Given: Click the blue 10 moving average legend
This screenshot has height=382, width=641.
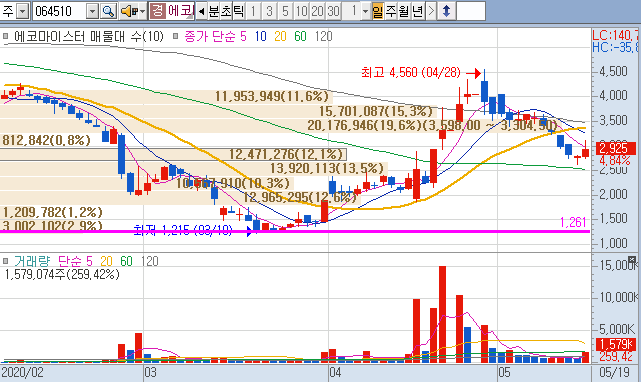Looking at the screenshot, I should click(x=260, y=36).
